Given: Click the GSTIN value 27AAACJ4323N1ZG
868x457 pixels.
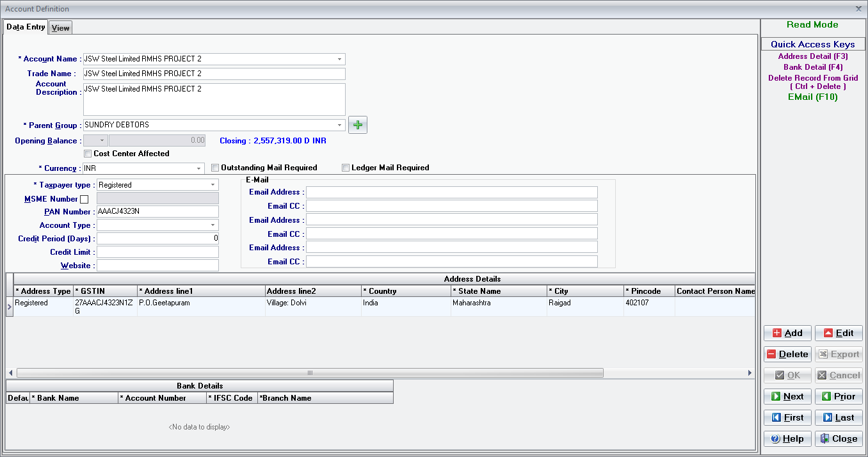Looking at the screenshot, I should pos(105,307).
